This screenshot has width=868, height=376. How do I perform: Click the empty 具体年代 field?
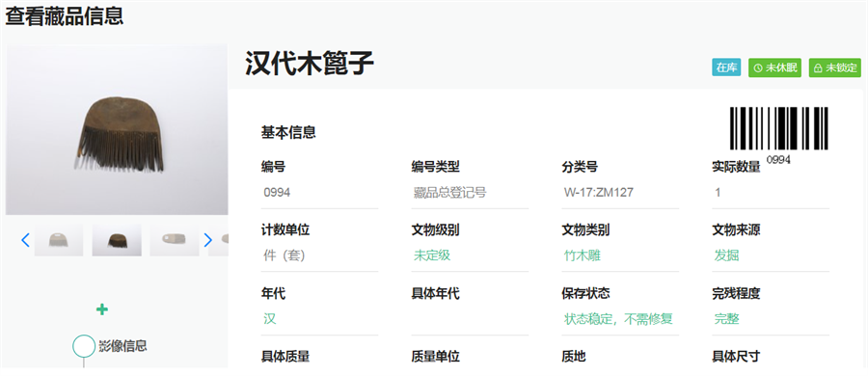pyautogui.click(x=470, y=319)
